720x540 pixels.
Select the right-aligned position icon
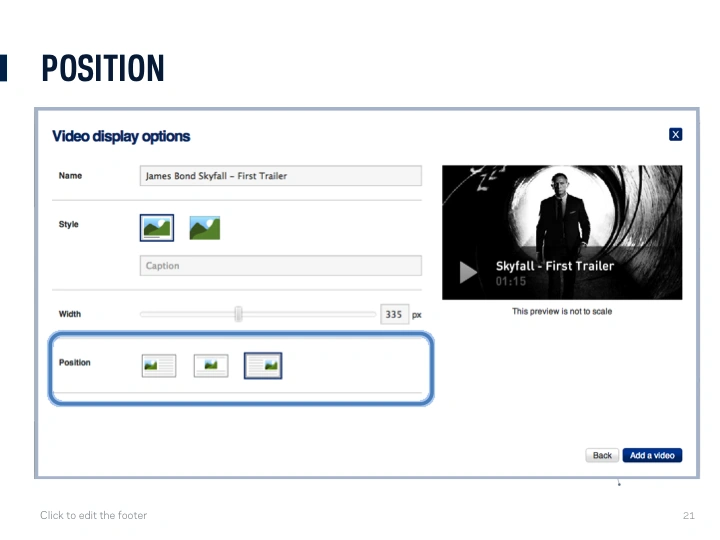point(263,366)
